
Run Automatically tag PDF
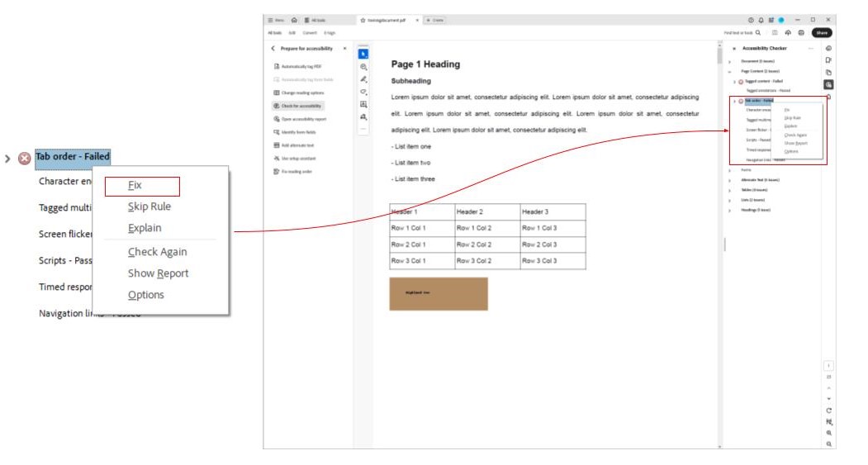[x=298, y=66]
